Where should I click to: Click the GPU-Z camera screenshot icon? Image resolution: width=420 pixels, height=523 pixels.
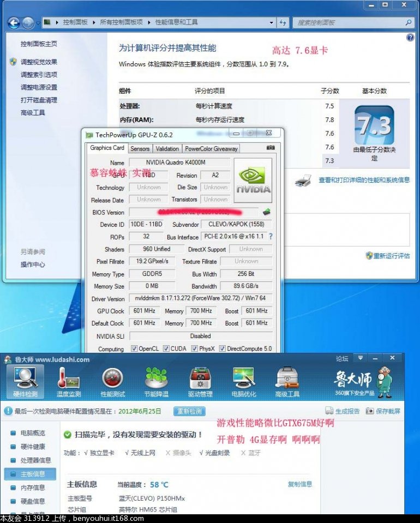click(271, 147)
